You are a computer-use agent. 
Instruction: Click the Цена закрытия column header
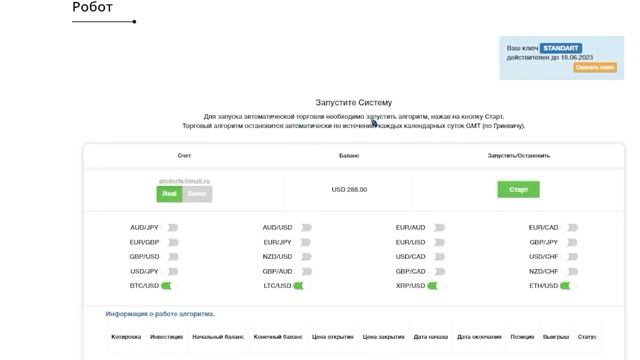coord(383,337)
